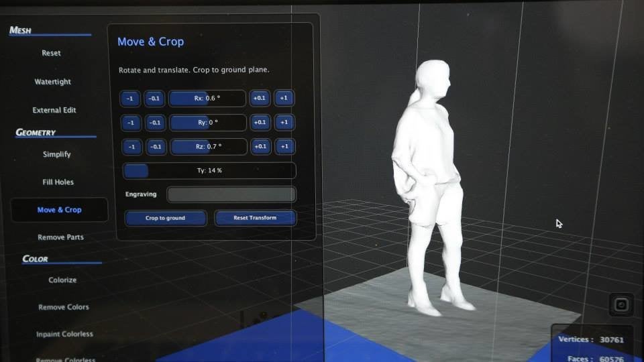Open Inpaint Colorless option

(x=64, y=334)
